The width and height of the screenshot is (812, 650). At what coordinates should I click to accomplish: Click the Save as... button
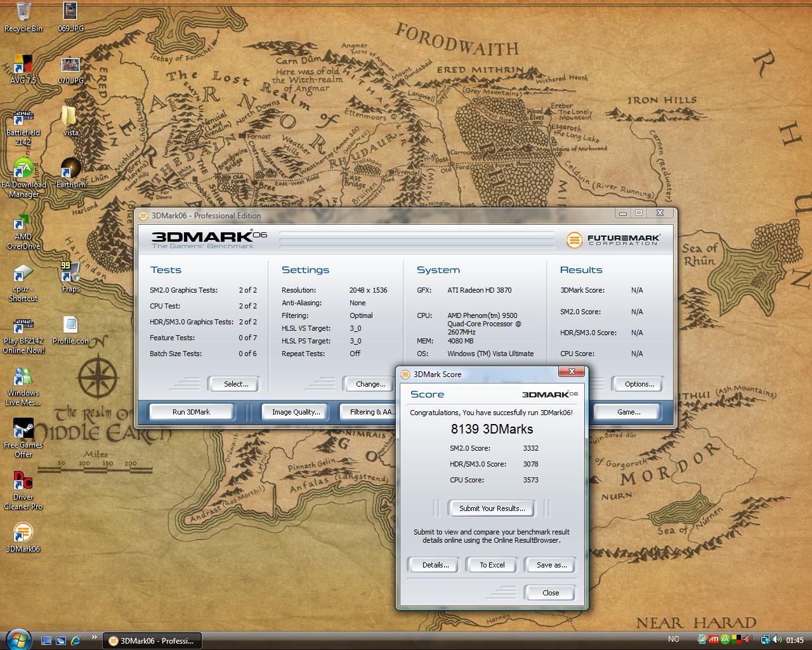click(x=551, y=565)
